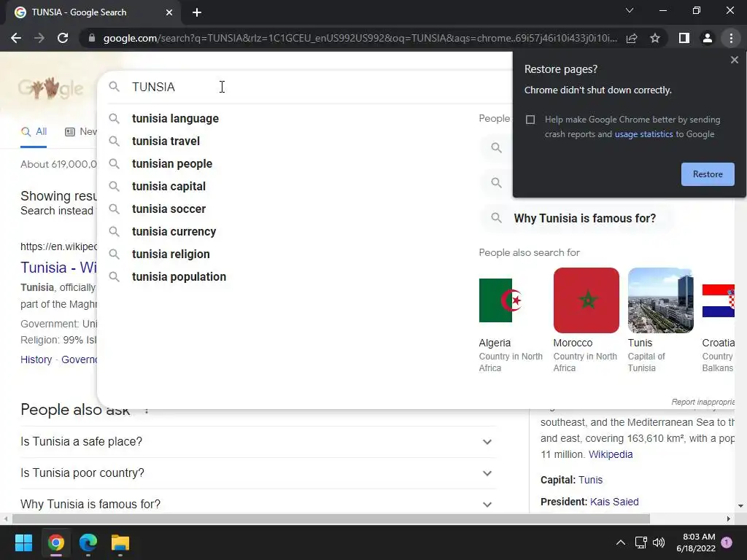The image size is (747, 560).
Task: Open Chrome three-dot menu
Action: pyautogui.click(x=731, y=38)
